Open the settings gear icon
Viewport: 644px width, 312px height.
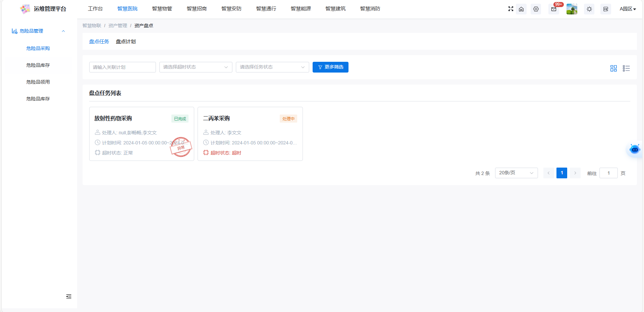pyautogui.click(x=536, y=9)
